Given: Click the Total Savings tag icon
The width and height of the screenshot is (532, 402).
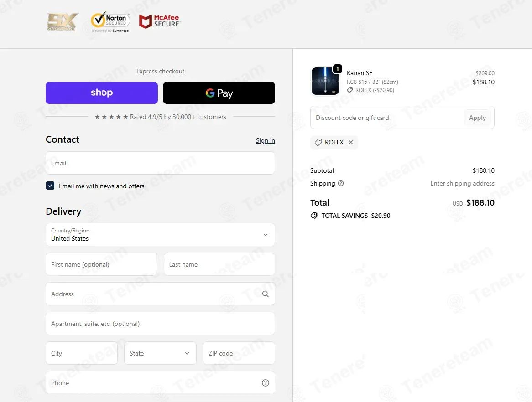Looking at the screenshot, I should [x=314, y=216].
